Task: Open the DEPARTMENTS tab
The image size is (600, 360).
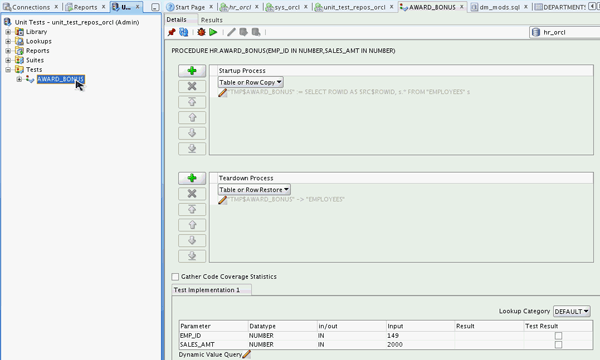Action: (x=561, y=7)
